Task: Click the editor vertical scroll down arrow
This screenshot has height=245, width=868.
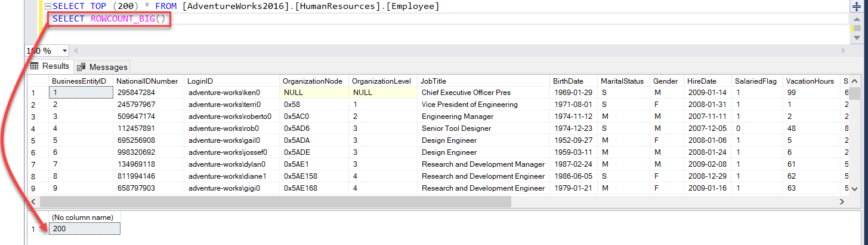Action: click(857, 38)
